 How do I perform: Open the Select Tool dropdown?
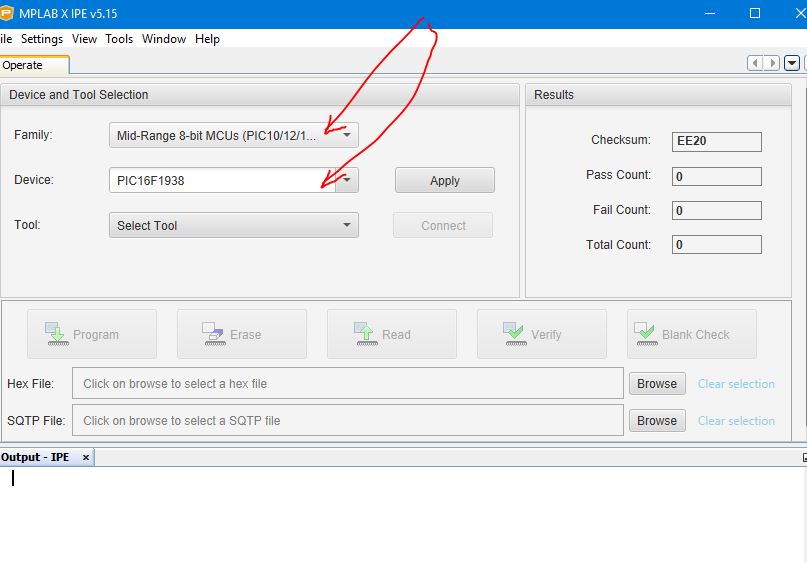(234, 225)
